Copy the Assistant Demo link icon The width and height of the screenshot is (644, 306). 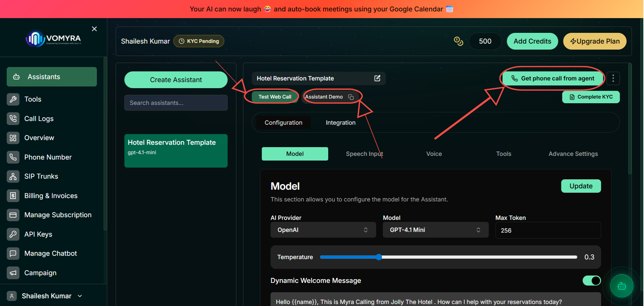351,97
